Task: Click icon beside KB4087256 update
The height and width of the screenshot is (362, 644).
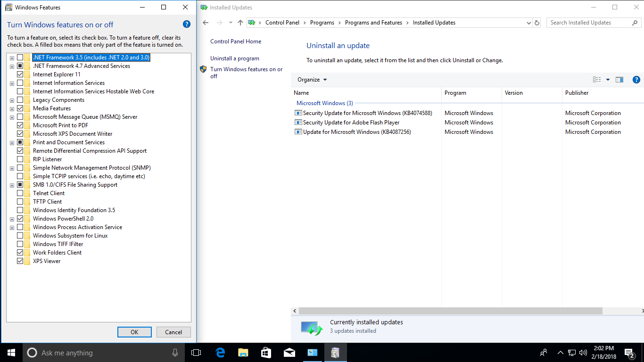Action: 298,132
